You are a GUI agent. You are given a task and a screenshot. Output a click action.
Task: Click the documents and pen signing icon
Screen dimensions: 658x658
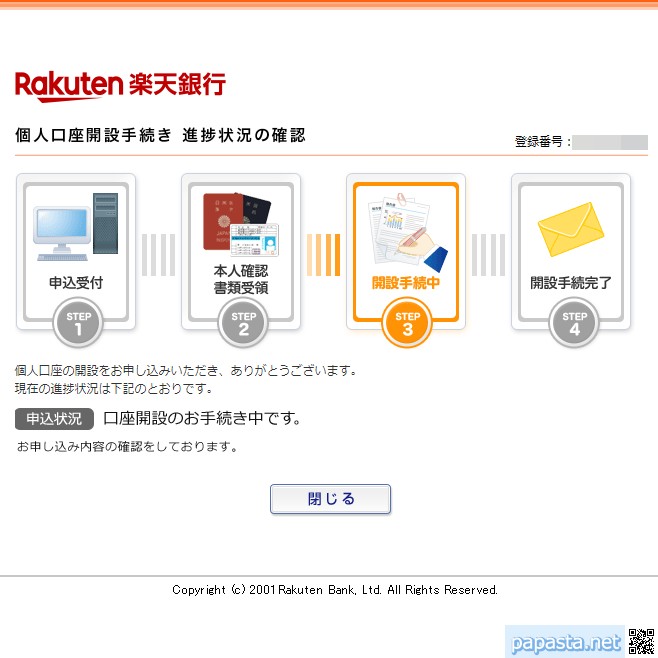tap(407, 232)
